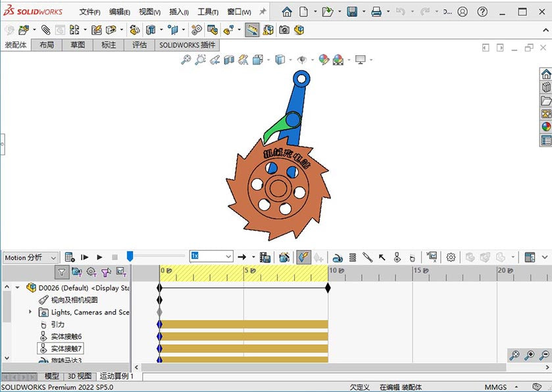The width and height of the screenshot is (552, 392).
Task: Add a solid-body Contact
Action: pos(397,257)
